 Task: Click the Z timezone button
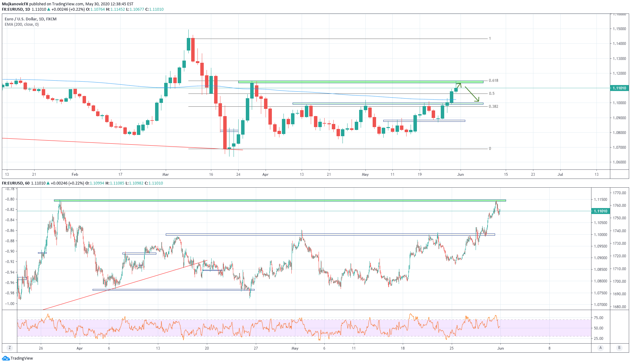point(10,348)
